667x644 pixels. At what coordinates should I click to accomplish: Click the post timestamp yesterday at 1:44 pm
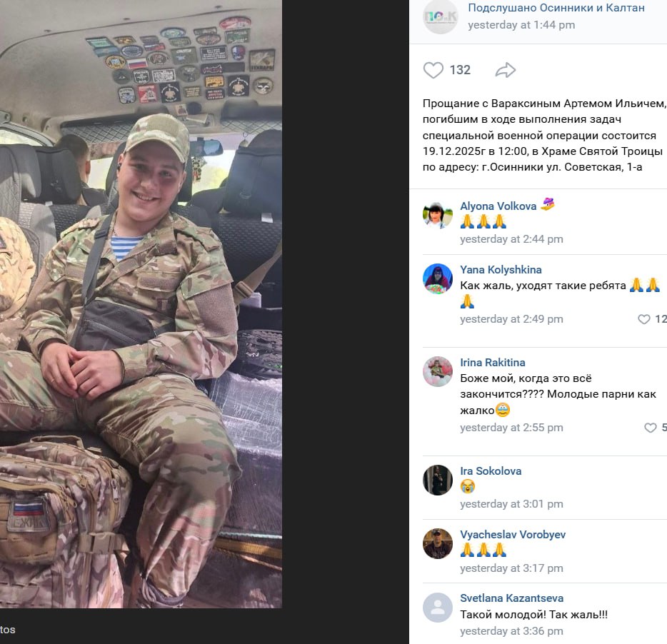(521, 25)
